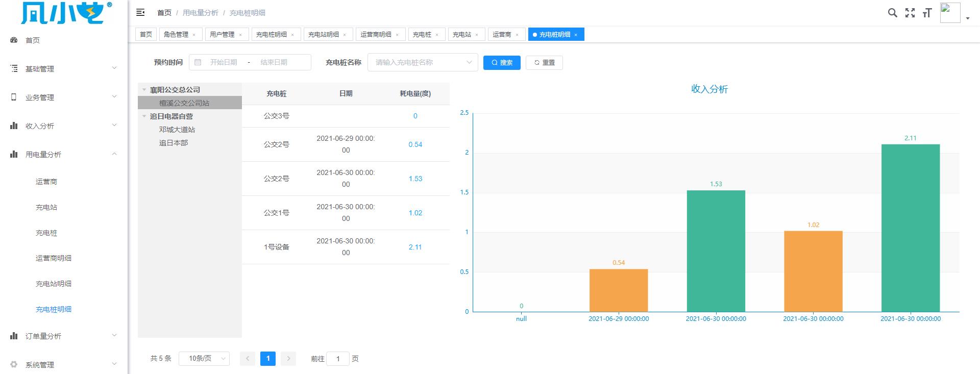Toggle fullscreen mode icon

pos(910,13)
